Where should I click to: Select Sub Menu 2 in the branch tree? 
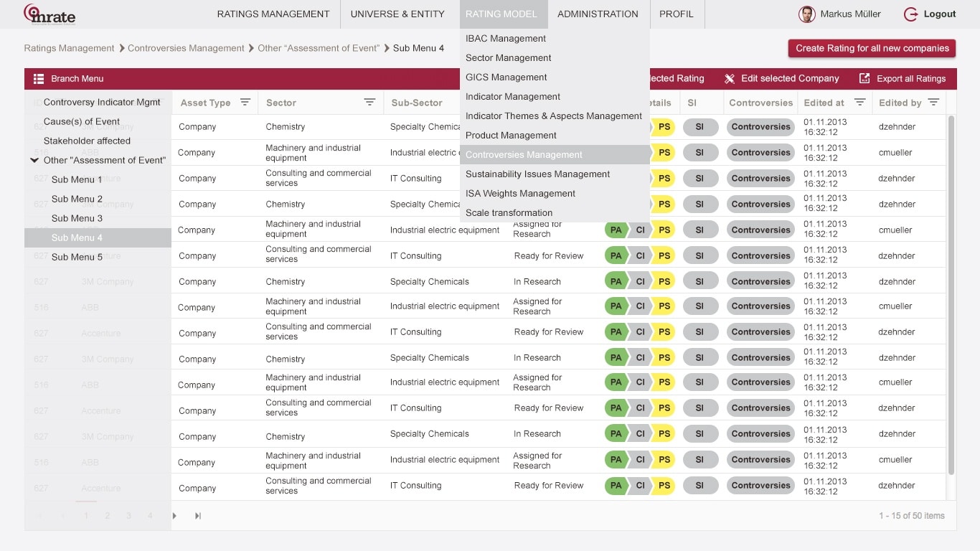coord(77,199)
